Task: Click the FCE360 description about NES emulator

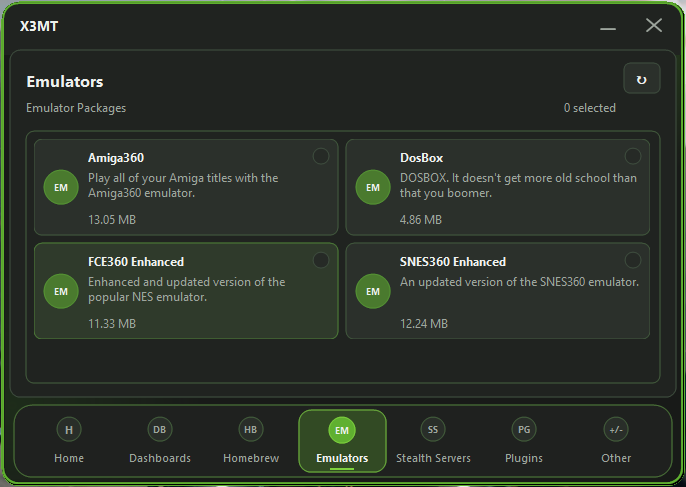Action: 187,290
